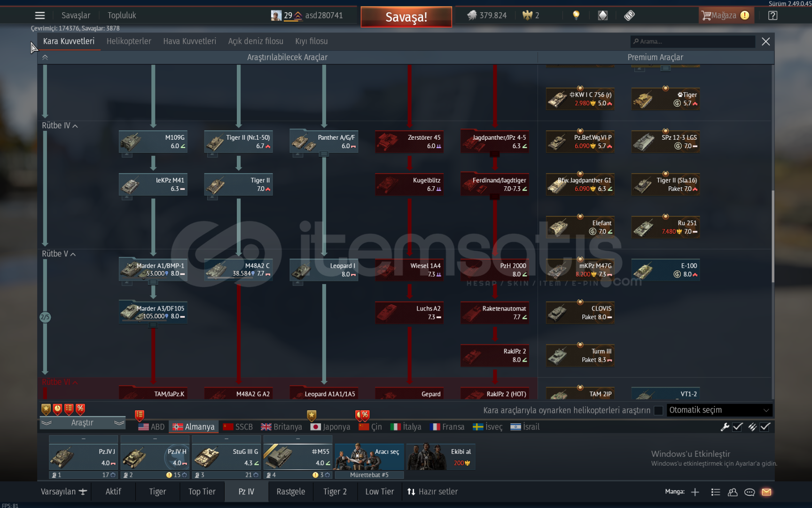
Task: Toggle the auto-ammo refill checkbox
Action: click(765, 427)
